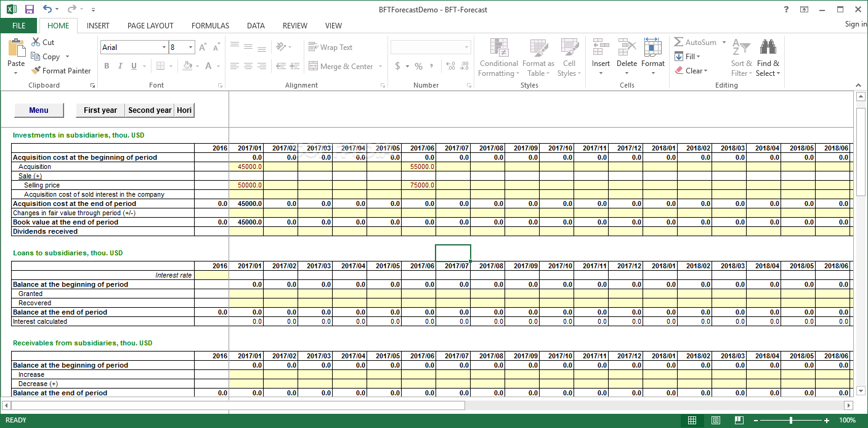Open the number format dropdown
Screen dimensions: 868x428
(466, 47)
